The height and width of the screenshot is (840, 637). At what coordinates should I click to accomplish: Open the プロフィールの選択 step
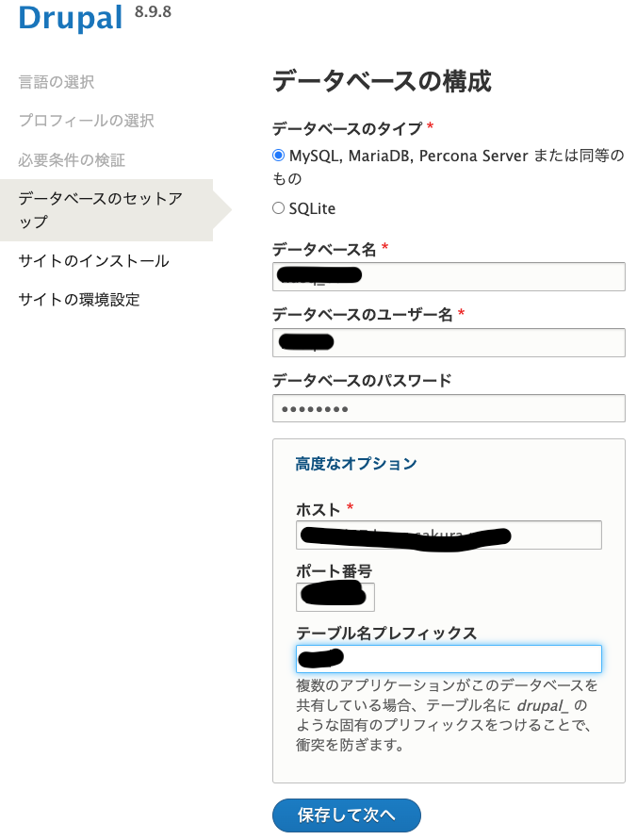86,121
